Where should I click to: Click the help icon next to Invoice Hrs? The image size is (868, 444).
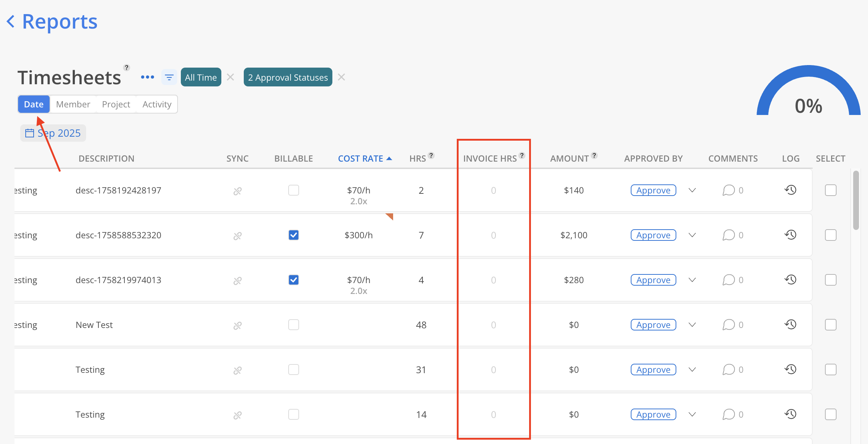click(522, 155)
